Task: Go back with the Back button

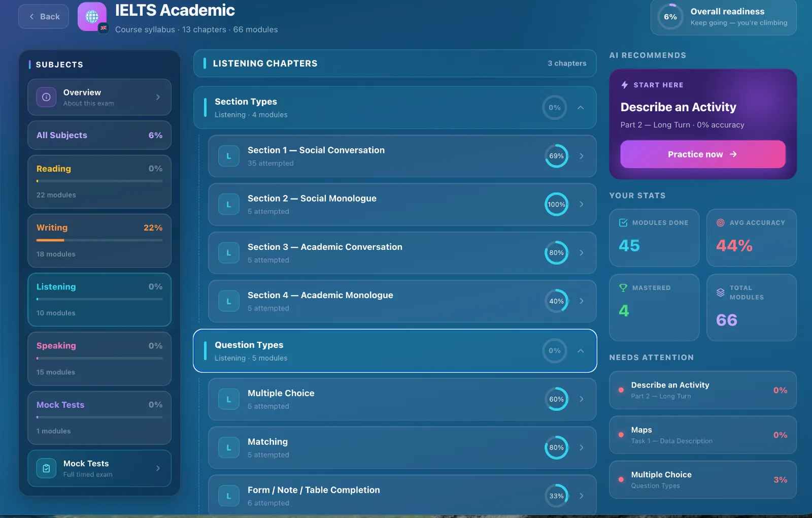Action: click(44, 16)
